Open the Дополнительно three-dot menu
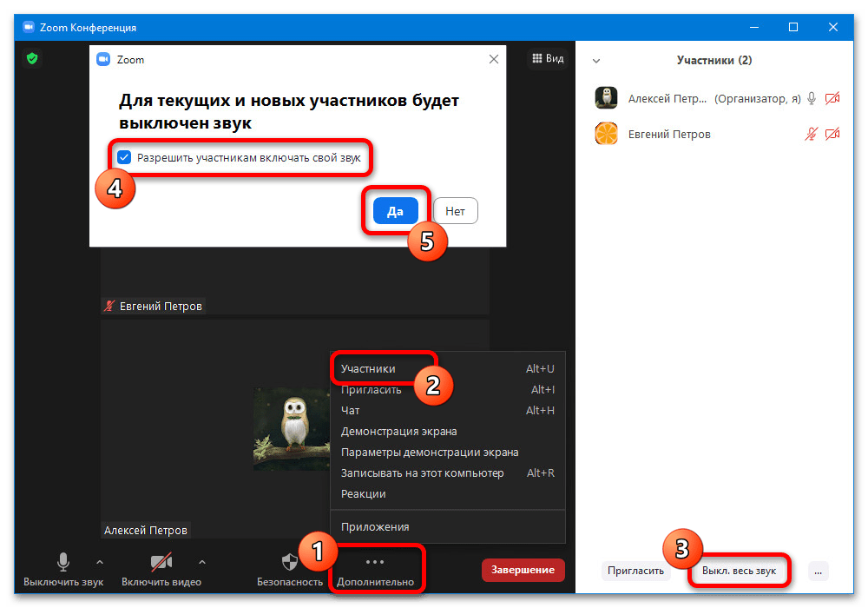Screen dimensions: 868x608 point(375,571)
